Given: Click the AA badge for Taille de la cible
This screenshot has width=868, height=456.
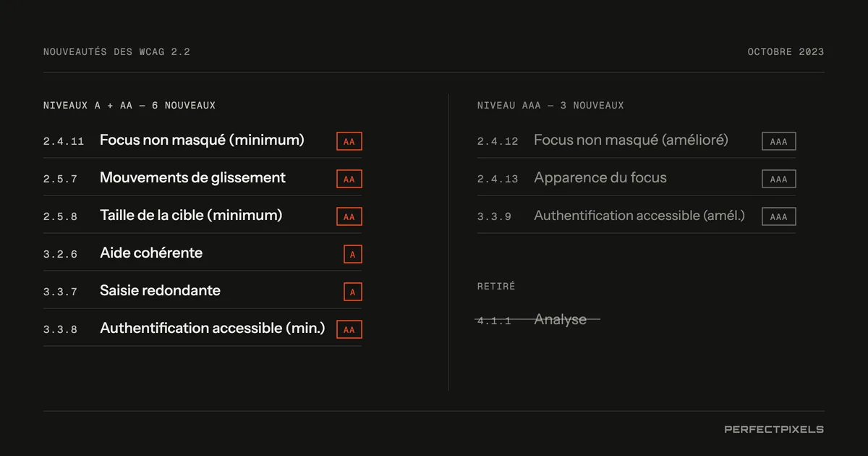Looking at the screenshot, I should [x=349, y=216].
